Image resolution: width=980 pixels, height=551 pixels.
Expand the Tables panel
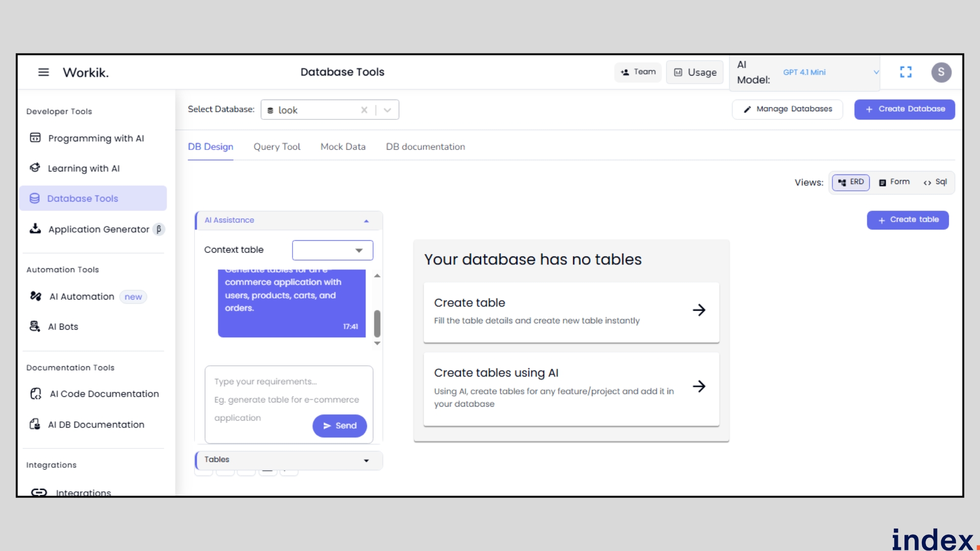coord(288,460)
